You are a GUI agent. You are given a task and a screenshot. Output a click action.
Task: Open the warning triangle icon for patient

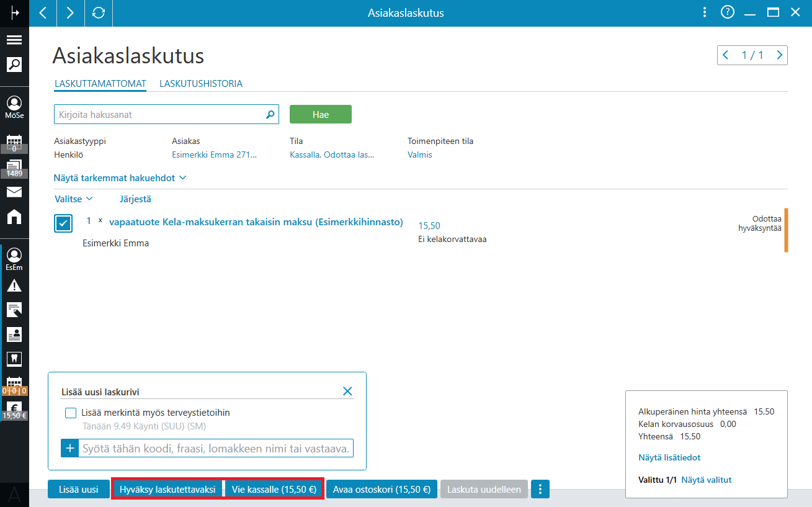pyautogui.click(x=14, y=285)
